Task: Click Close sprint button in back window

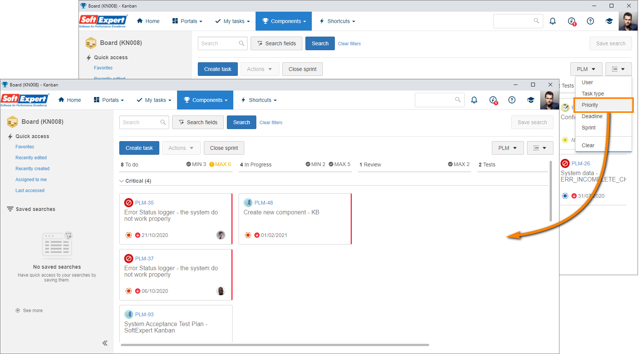Action: (x=302, y=69)
